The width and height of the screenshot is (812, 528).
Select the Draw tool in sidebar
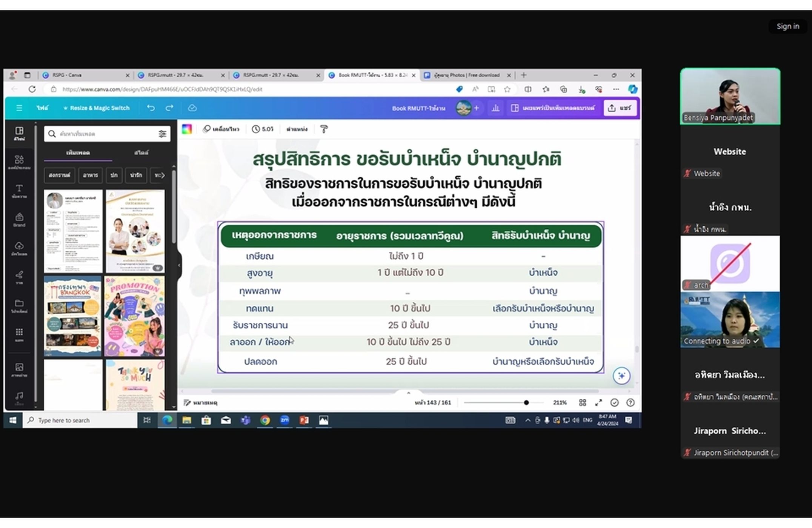point(19,277)
